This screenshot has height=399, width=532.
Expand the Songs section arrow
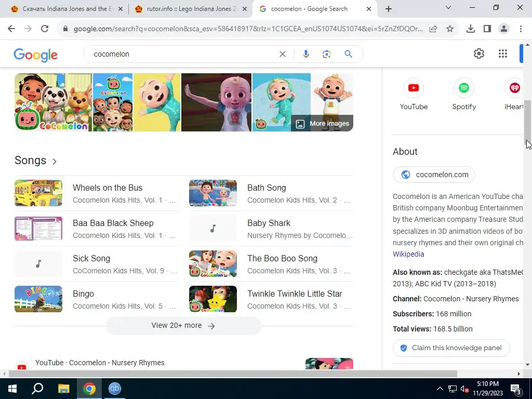coord(55,162)
